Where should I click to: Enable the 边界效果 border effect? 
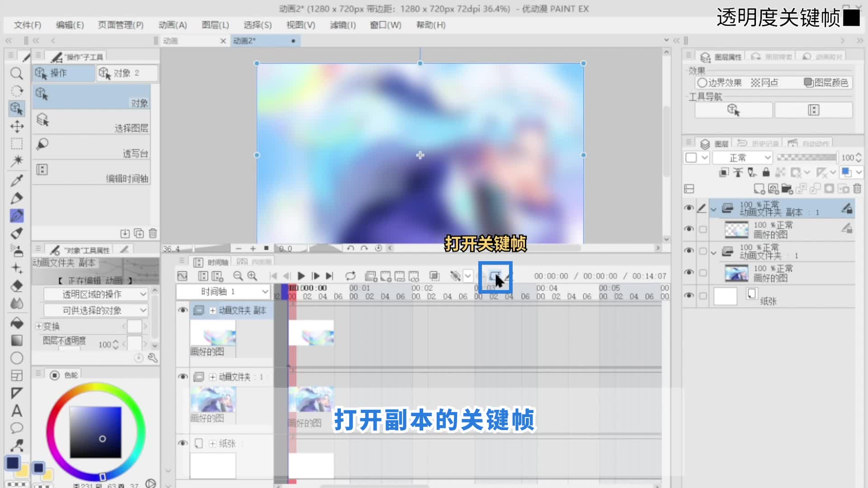tap(719, 83)
